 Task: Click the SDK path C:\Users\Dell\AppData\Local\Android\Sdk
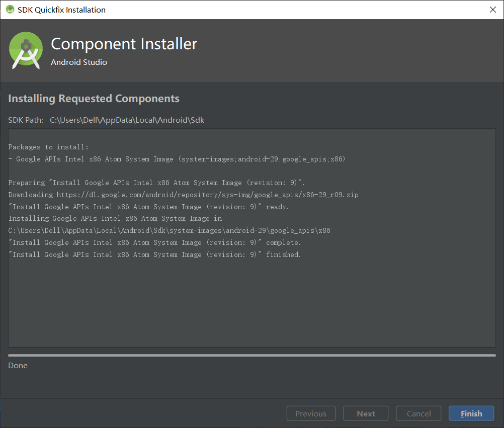127,120
